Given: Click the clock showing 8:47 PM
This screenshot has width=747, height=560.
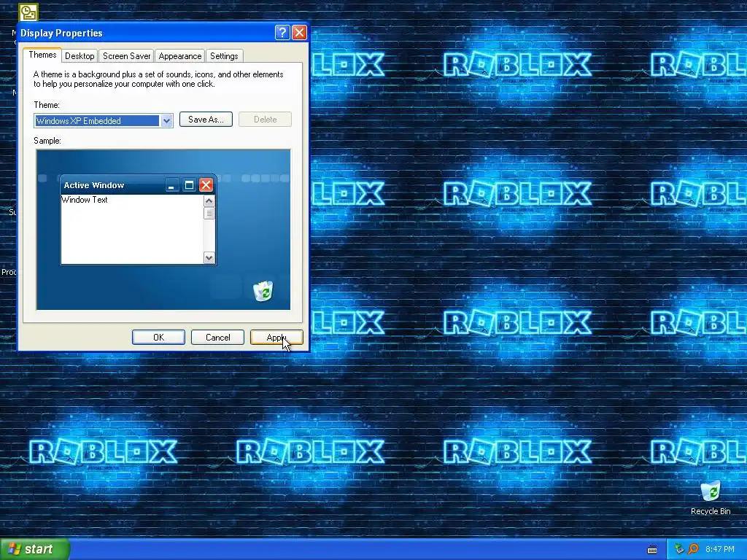Looking at the screenshot, I should click(720, 550).
